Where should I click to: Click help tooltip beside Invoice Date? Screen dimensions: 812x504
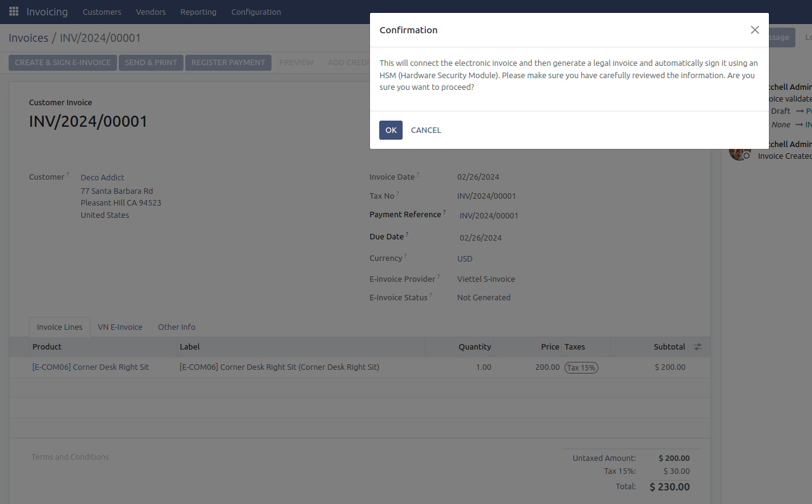418,175
